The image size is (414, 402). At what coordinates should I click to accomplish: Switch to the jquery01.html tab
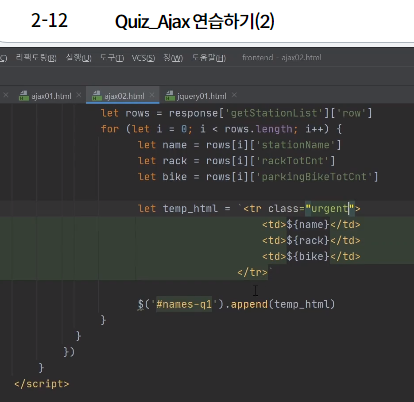(x=200, y=96)
